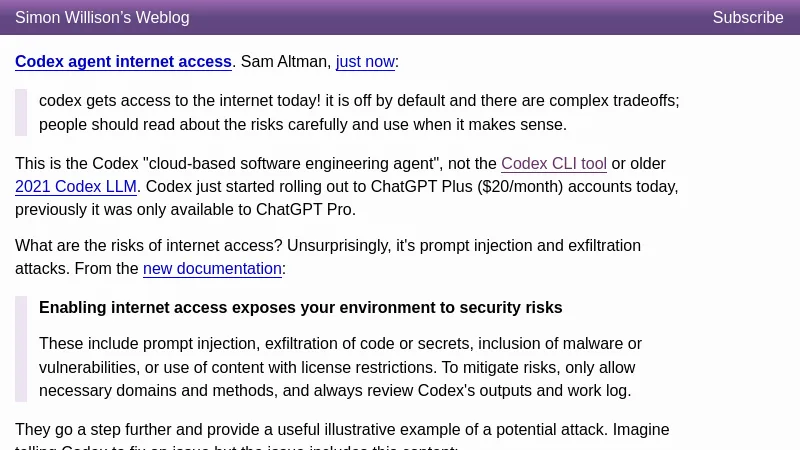Click the lavender bar beside Sam Altman's quote
Viewport: 800px width, 450px height.
coord(21,112)
